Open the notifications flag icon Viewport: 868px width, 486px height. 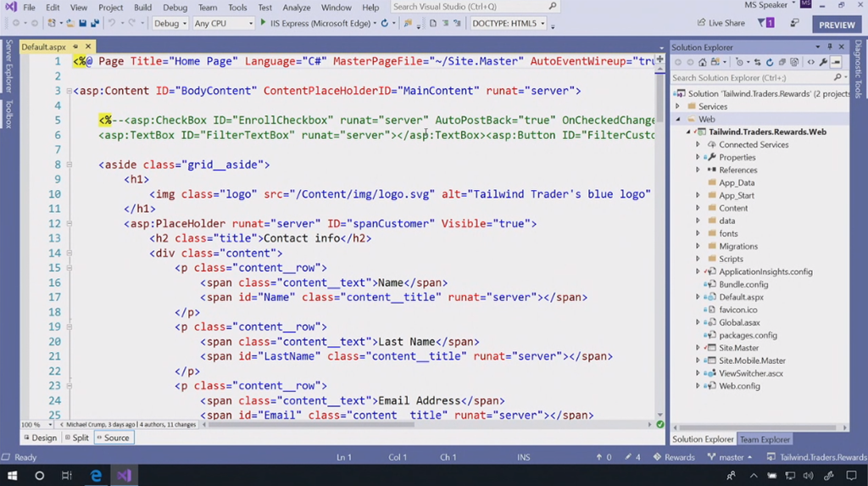[765, 23]
